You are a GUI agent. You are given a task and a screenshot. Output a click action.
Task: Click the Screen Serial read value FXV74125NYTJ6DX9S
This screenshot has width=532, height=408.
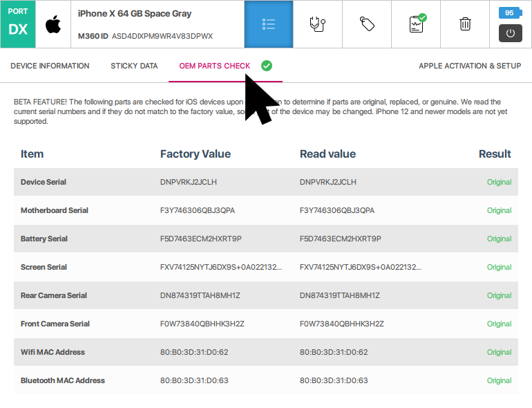pyautogui.click(x=361, y=267)
